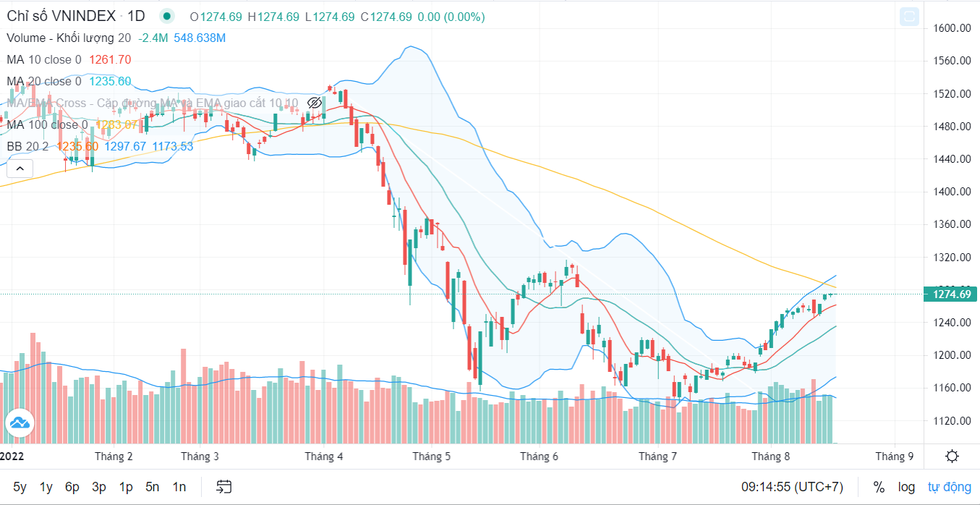Click the Chỉ số VNINDEX symbol title

click(61, 17)
